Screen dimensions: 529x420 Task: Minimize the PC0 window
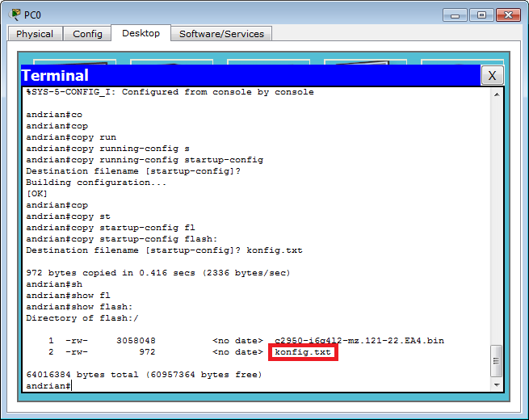(x=455, y=15)
